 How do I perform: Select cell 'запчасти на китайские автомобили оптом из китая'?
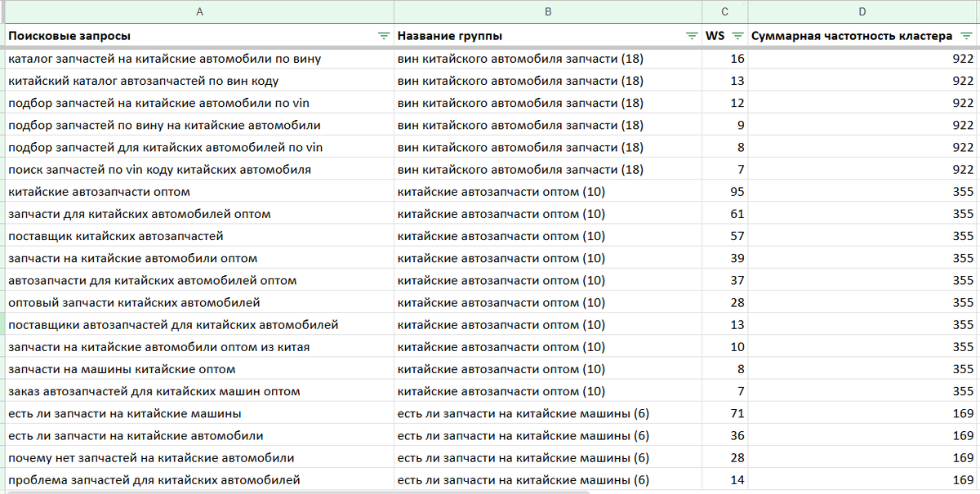pyautogui.click(x=198, y=347)
